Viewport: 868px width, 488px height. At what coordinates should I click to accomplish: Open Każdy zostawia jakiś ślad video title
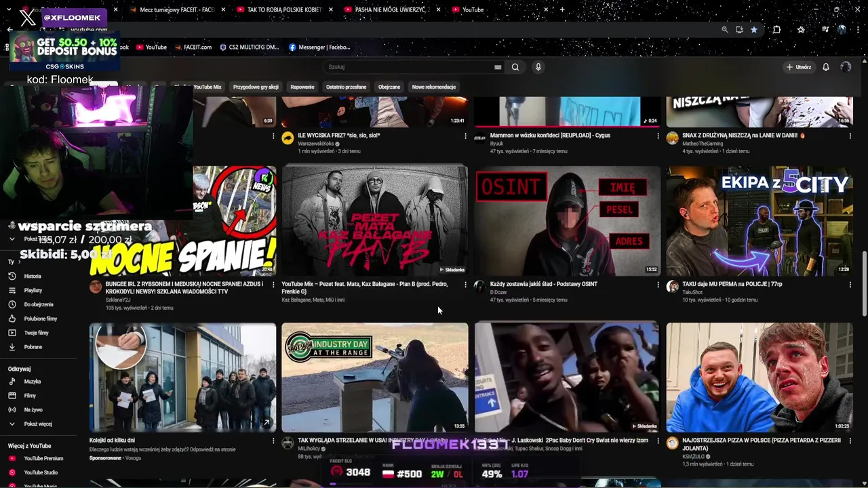544,285
